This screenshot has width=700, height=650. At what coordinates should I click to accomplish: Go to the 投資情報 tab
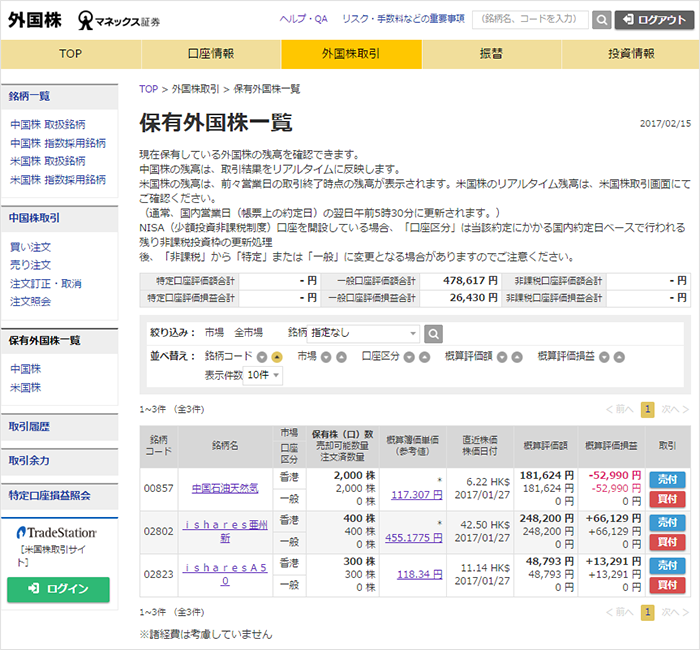click(630, 54)
